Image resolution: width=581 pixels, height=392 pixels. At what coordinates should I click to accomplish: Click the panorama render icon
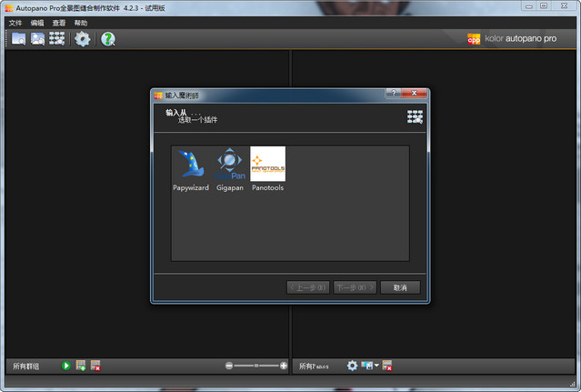(x=366, y=366)
